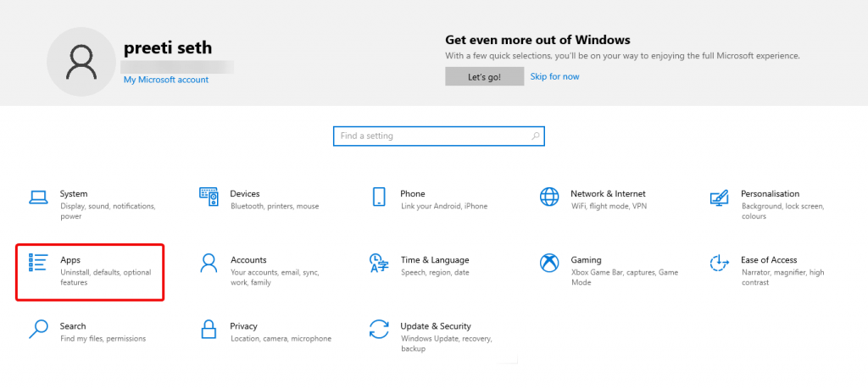Click the user profile avatar picture
The height and width of the screenshot is (389, 868).
click(81, 61)
